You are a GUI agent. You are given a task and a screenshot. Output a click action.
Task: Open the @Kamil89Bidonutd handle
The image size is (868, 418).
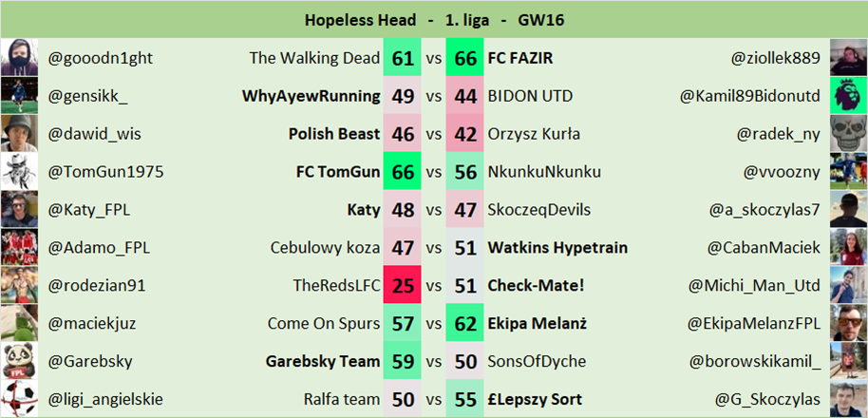point(750,96)
